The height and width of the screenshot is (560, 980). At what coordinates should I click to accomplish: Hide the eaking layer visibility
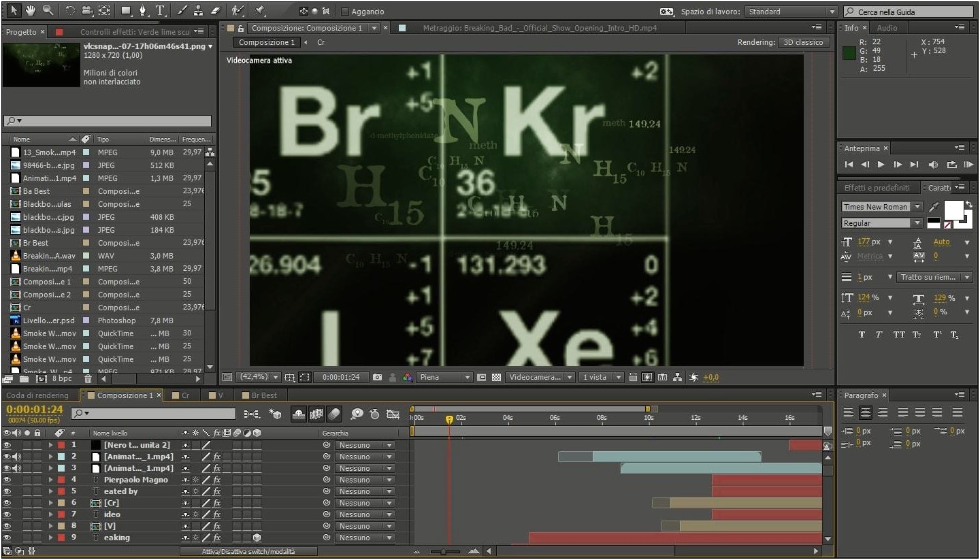tap(7, 538)
